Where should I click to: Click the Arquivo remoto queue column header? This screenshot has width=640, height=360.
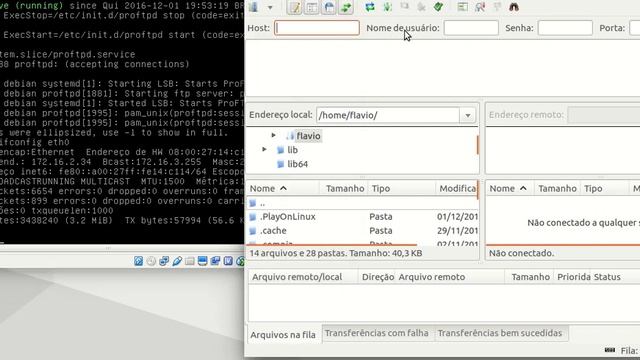(x=449, y=277)
